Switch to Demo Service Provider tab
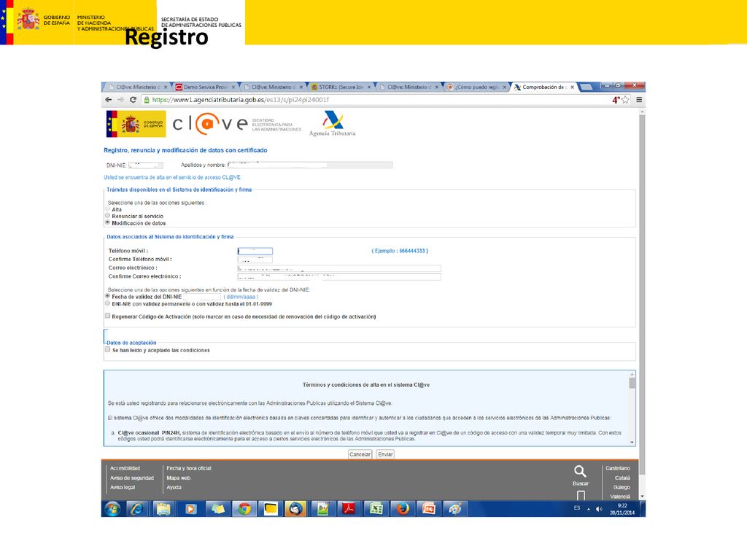 tap(205, 87)
